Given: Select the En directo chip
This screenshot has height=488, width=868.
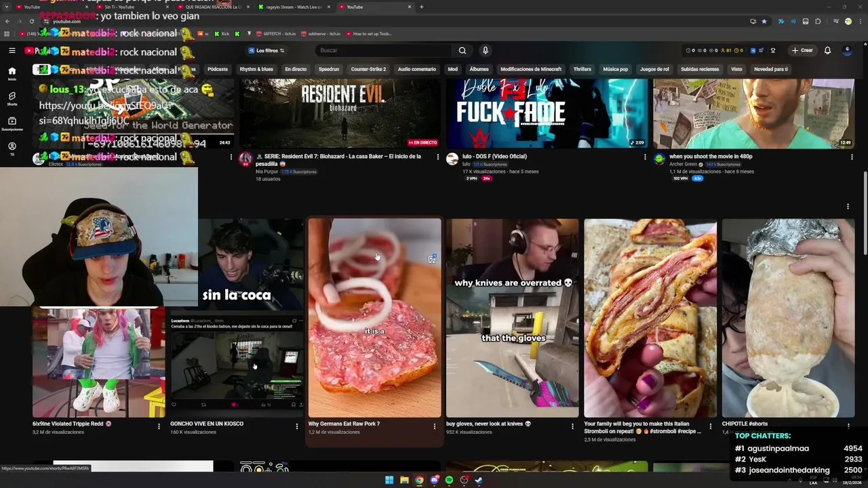Looking at the screenshot, I should [296, 69].
